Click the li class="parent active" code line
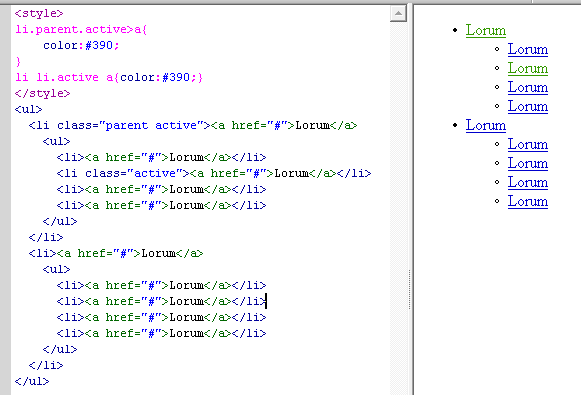The height and width of the screenshot is (395, 581). (193, 125)
